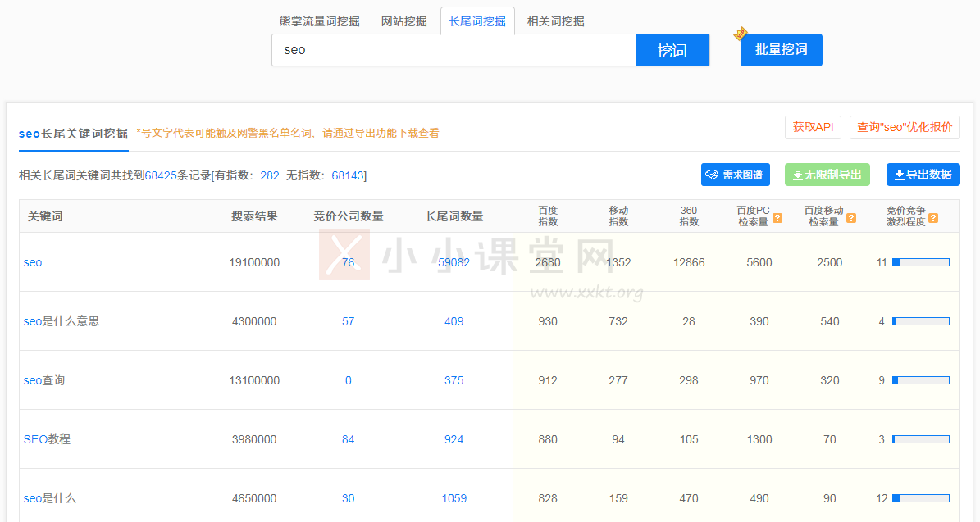The height and width of the screenshot is (522, 980).
Task: Click the 移动指数 column header
Action: (x=618, y=216)
